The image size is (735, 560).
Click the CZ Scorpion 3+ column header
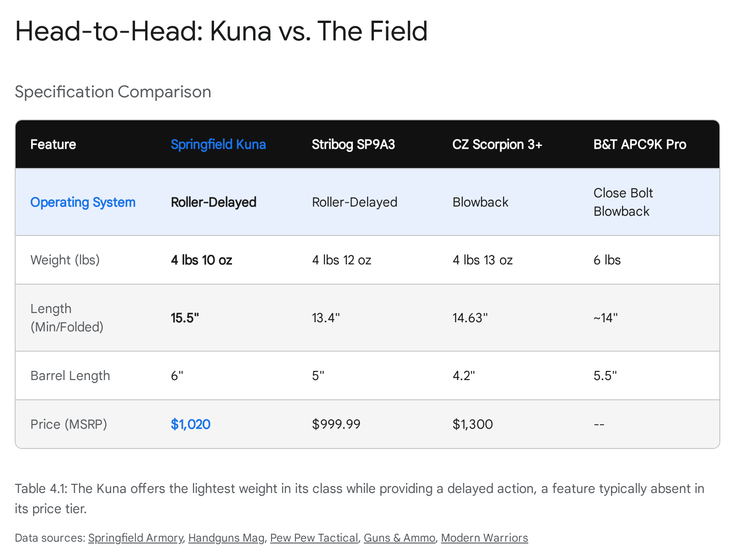coord(497,144)
